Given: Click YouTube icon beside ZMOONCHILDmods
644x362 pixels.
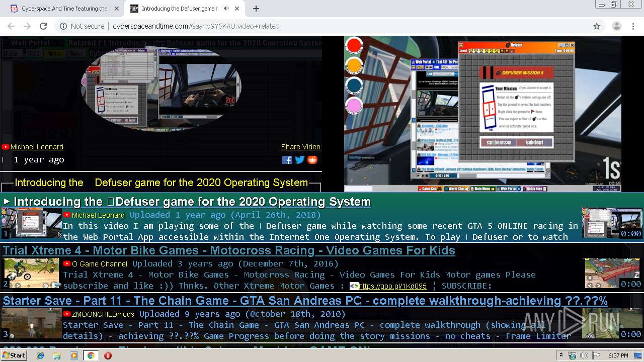Looking at the screenshot, I should pyautogui.click(x=67, y=314).
